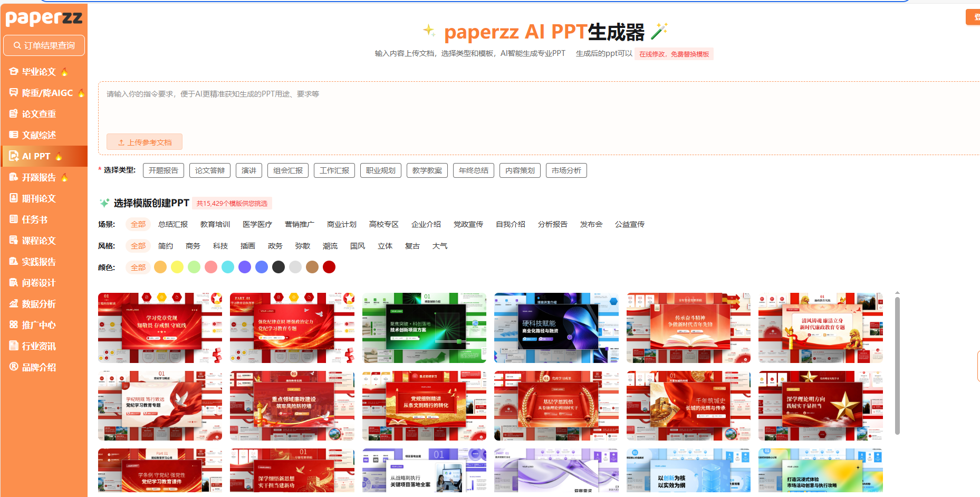980x497 pixels.
Task: Open 订单结果查询 order lookup
Action: pyautogui.click(x=44, y=45)
